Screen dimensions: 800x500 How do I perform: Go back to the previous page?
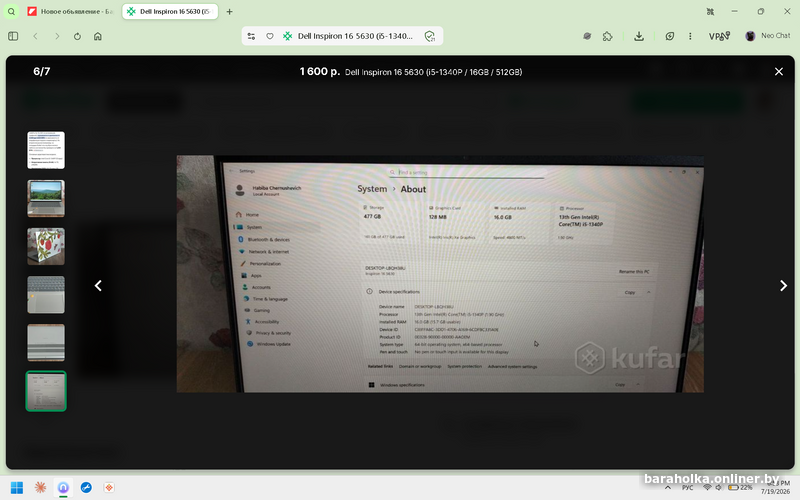[35, 36]
